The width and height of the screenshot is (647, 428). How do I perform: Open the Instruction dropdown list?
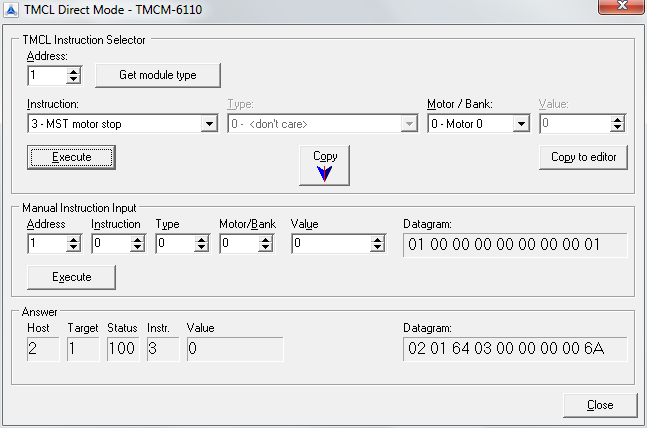coord(209,124)
